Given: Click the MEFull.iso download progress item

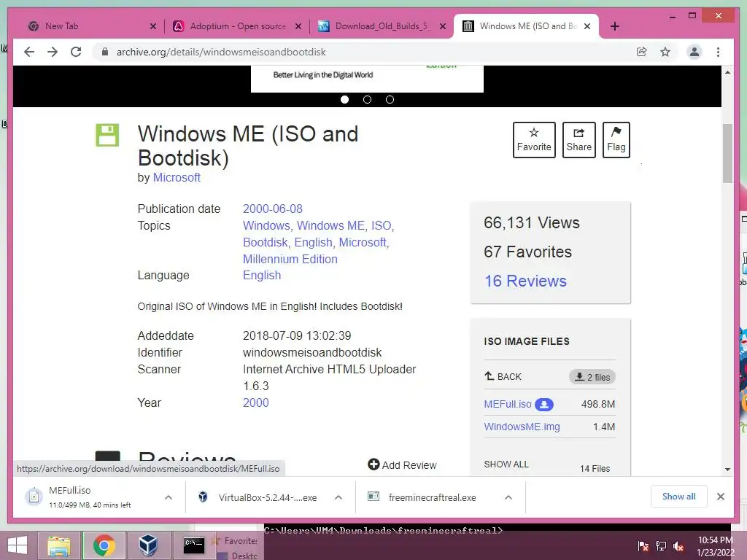Looking at the screenshot, I should click(x=89, y=497).
